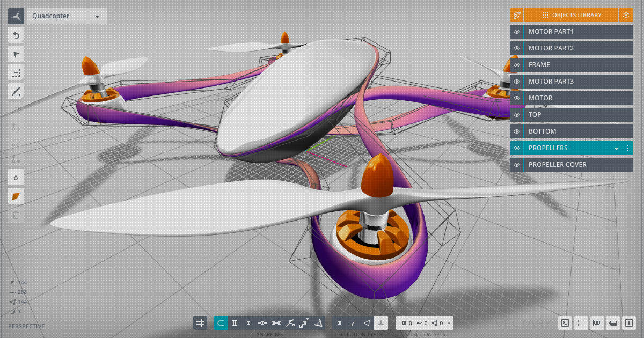This screenshot has width=644, height=338.
Task: Click the undo arrow tool
Action: tap(16, 35)
